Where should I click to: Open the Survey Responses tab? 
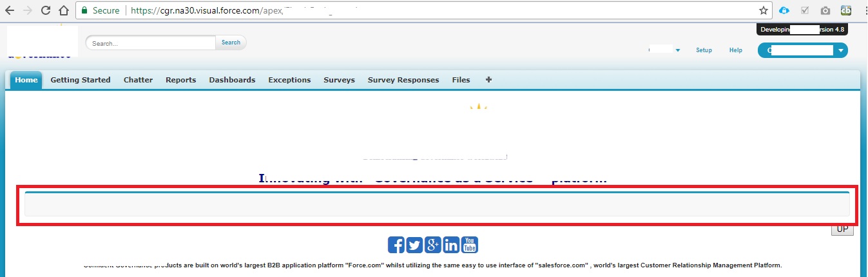coord(403,80)
